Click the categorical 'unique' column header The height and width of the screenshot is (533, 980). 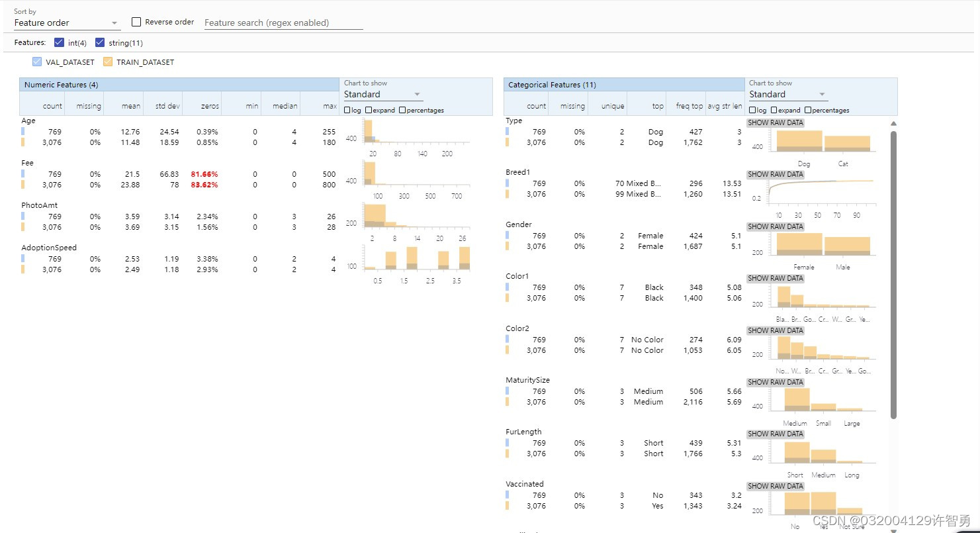(x=613, y=106)
